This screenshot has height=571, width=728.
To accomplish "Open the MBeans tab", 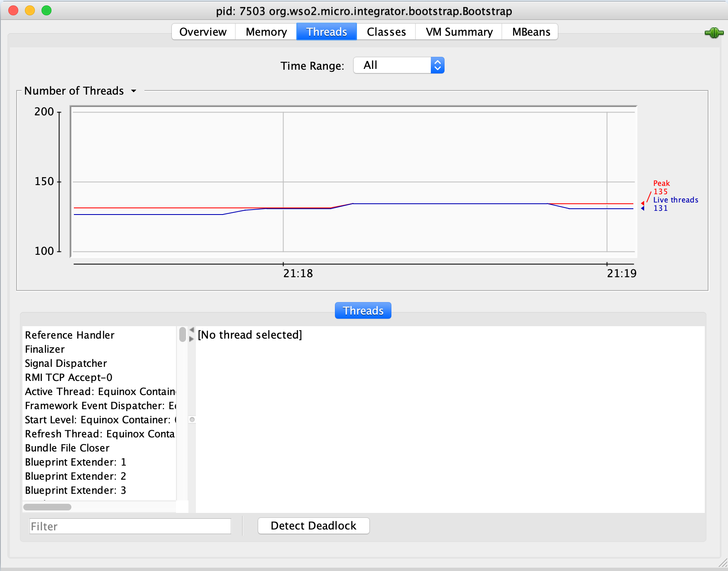I will (x=530, y=32).
